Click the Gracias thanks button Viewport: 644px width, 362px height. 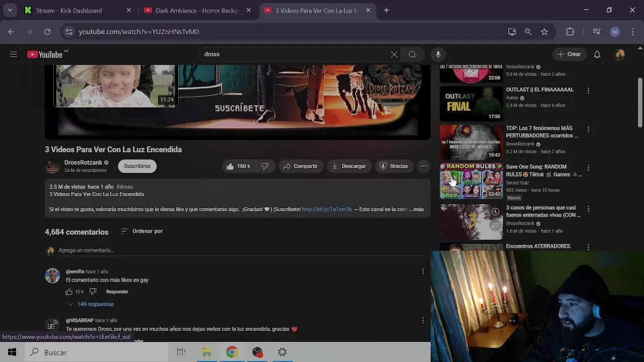coord(394,166)
